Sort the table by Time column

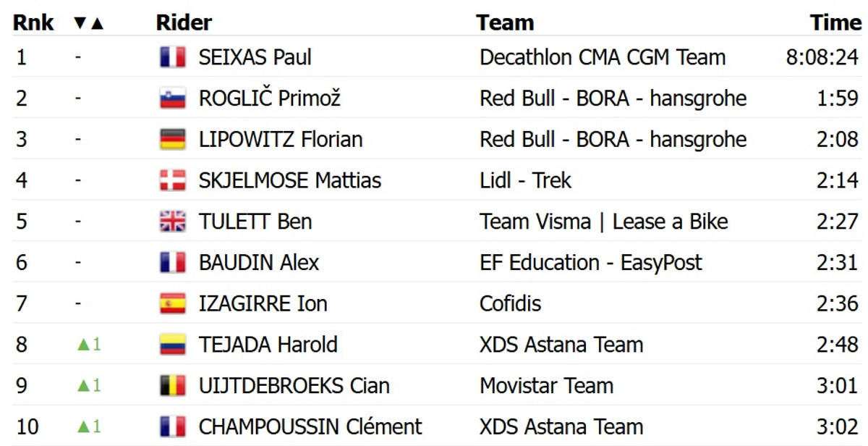[x=835, y=23]
